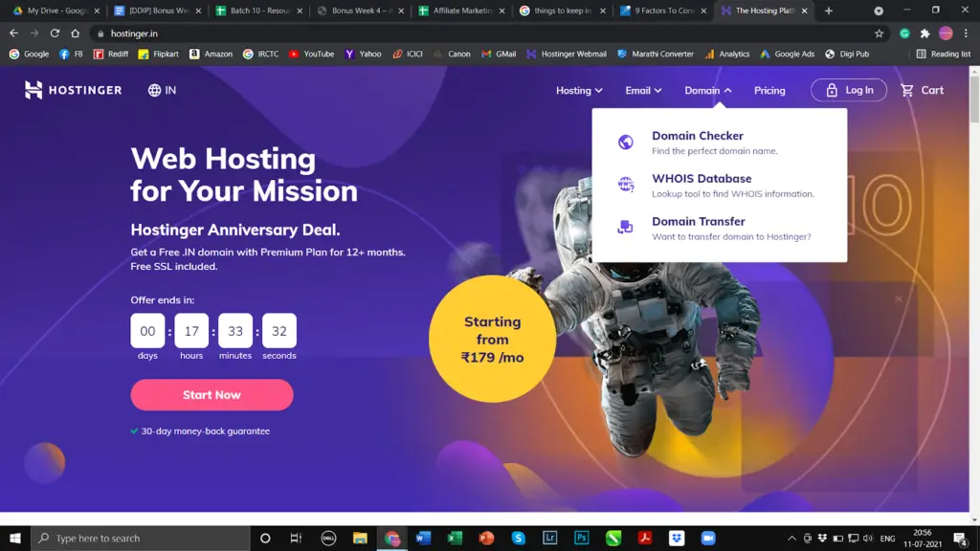Open Marathi Converter bookmark
Viewport: 980px width, 551px height.
pyautogui.click(x=655, y=54)
